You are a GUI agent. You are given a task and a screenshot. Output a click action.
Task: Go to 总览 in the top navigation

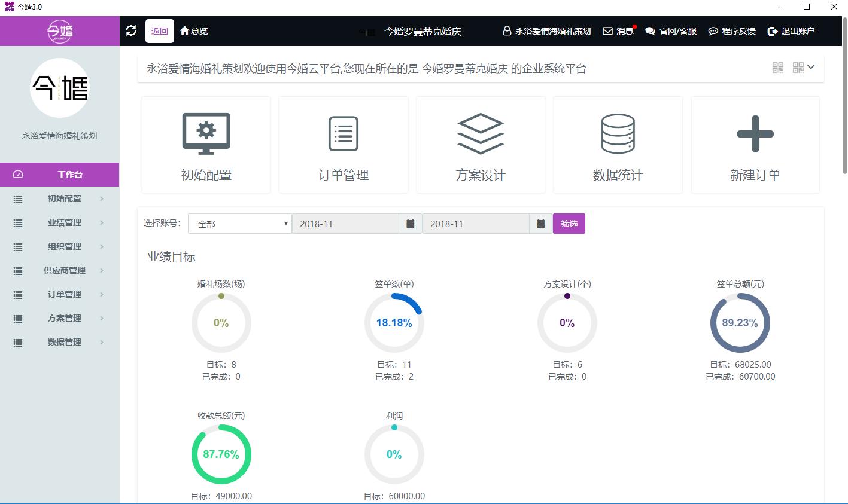tap(193, 30)
